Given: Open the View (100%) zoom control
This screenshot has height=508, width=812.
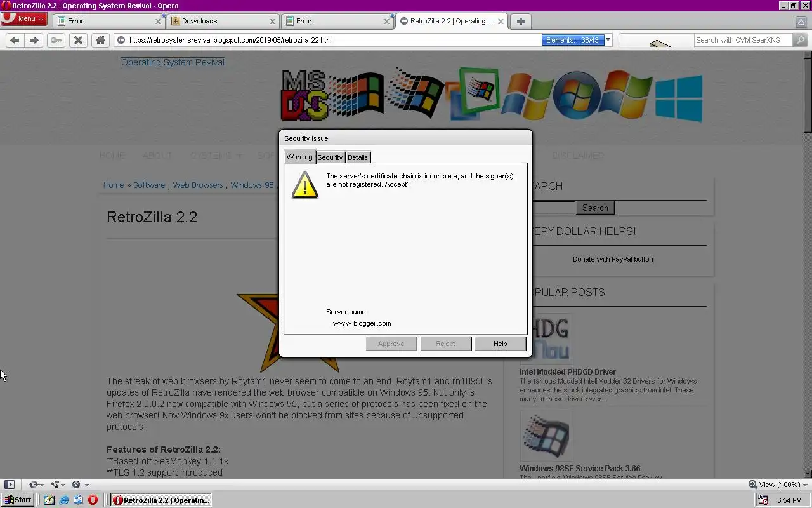Looking at the screenshot, I should [774, 485].
